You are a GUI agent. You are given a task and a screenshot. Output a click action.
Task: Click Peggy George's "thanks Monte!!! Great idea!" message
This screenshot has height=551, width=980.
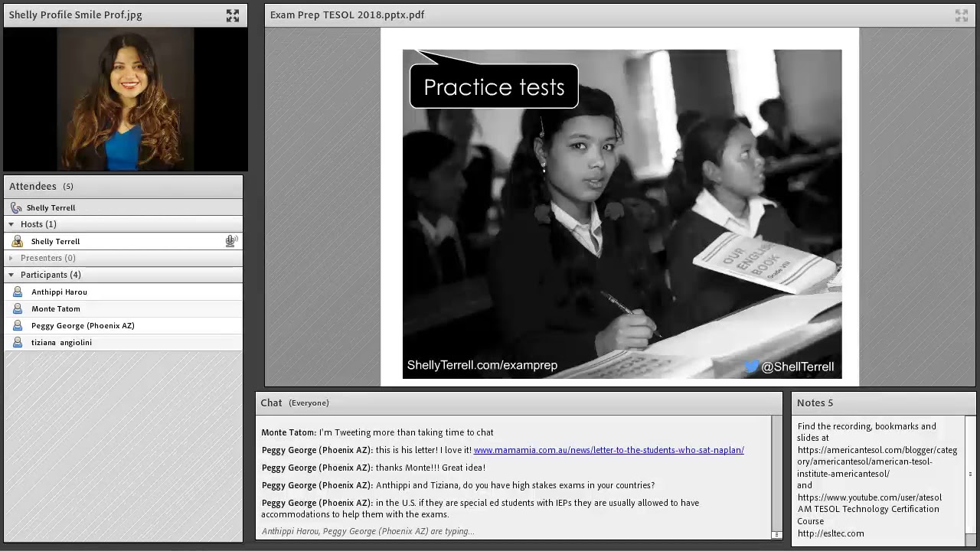(x=374, y=468)
